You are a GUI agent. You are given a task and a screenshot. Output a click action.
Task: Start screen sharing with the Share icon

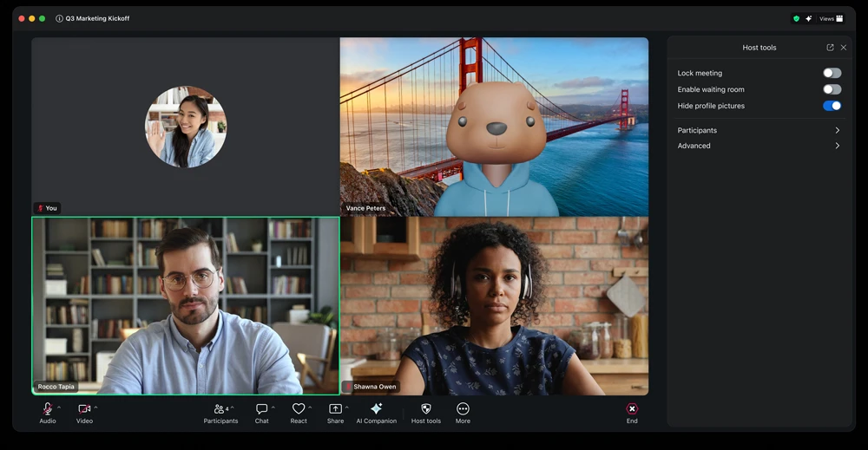pyautogui.click(x=335, y=409)
